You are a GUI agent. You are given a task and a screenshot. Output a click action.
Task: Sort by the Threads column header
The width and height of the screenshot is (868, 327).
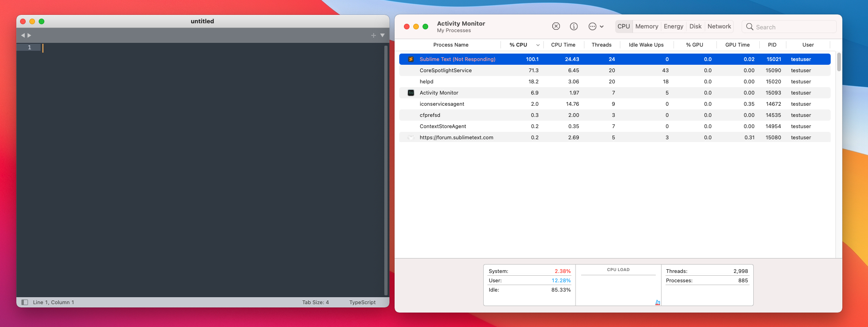[x=601, y=45]
